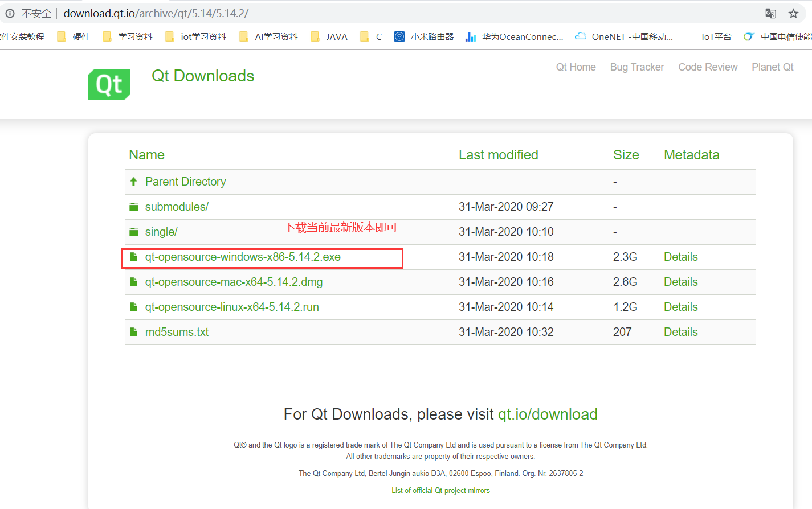The width and height of the screenshot is (812, 509).
Task: Click the file icon beside the linux .run entry
Action: (x=133, y=306)
